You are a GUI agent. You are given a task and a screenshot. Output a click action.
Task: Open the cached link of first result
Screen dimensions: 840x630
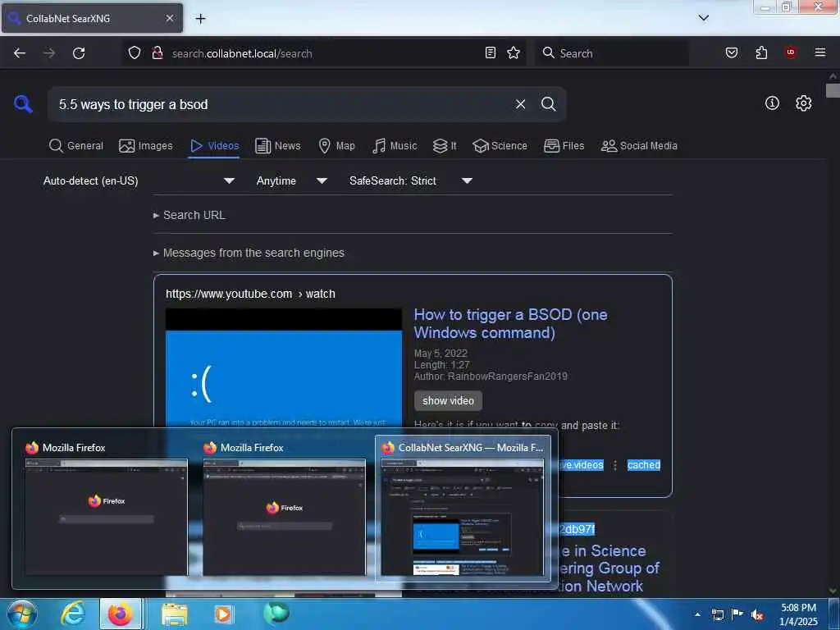click(x=643, y=465)
